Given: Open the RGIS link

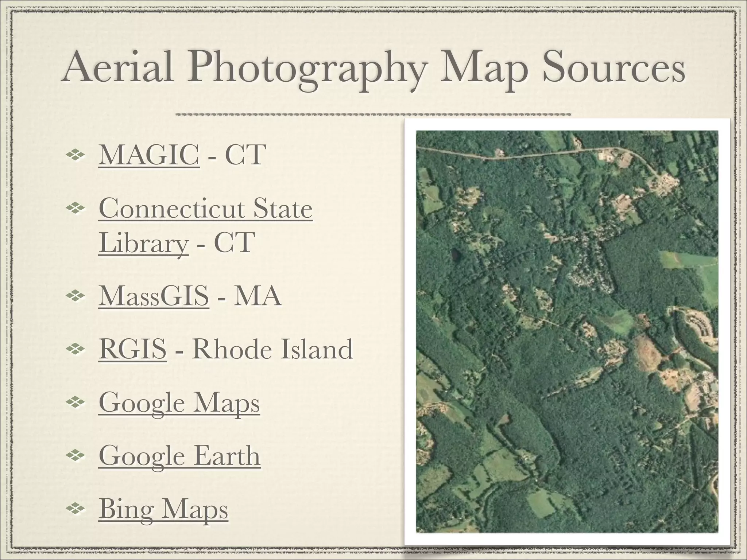Looking at the screenshot, I should pyautogui.click(x=132, y=349).
